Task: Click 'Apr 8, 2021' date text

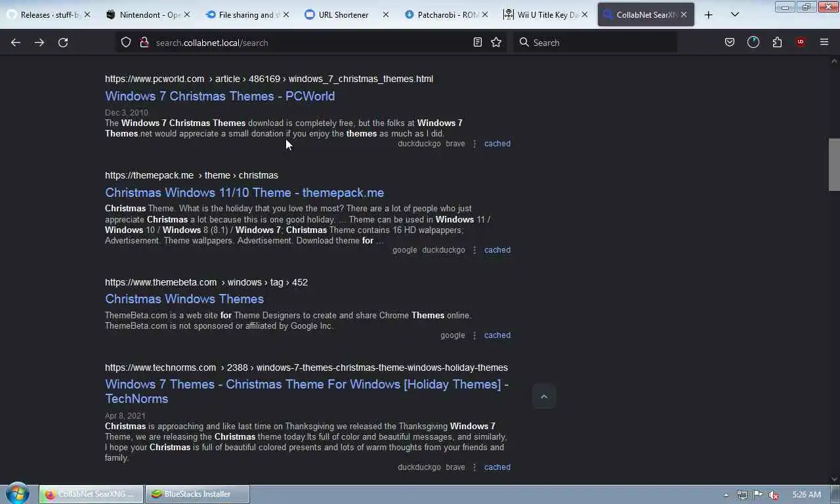Action: [125, 416]
